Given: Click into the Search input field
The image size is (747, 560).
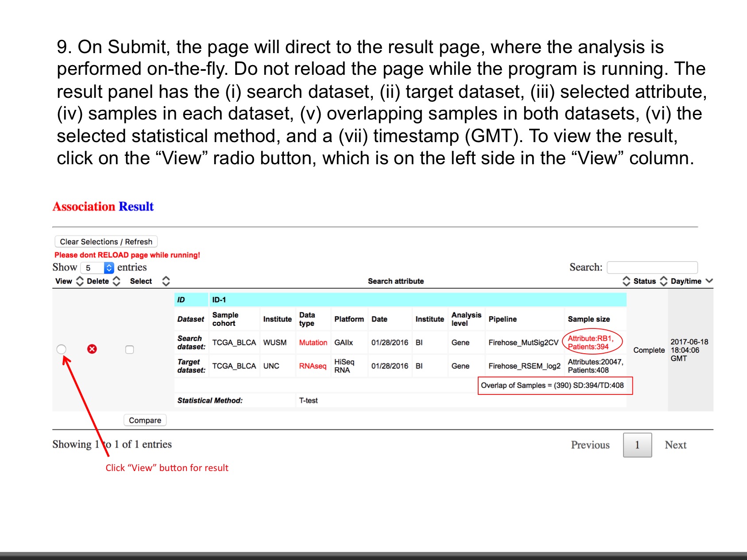Looking at the screenshot, I should 652,267.
